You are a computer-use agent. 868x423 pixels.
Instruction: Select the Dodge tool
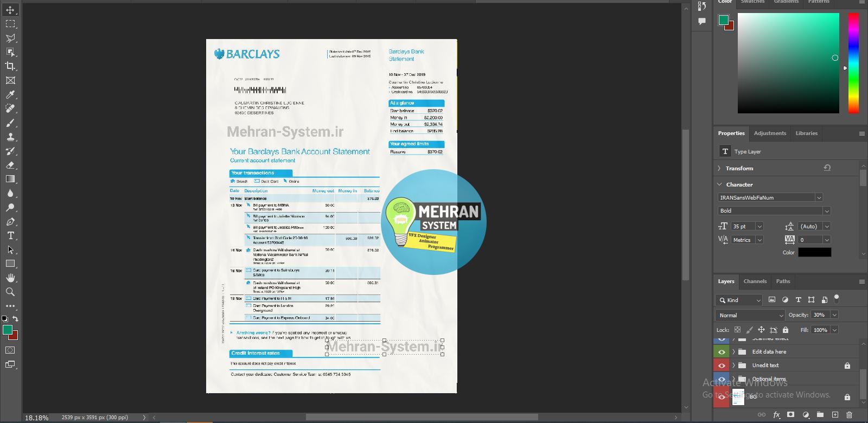(x=10, y=207)
